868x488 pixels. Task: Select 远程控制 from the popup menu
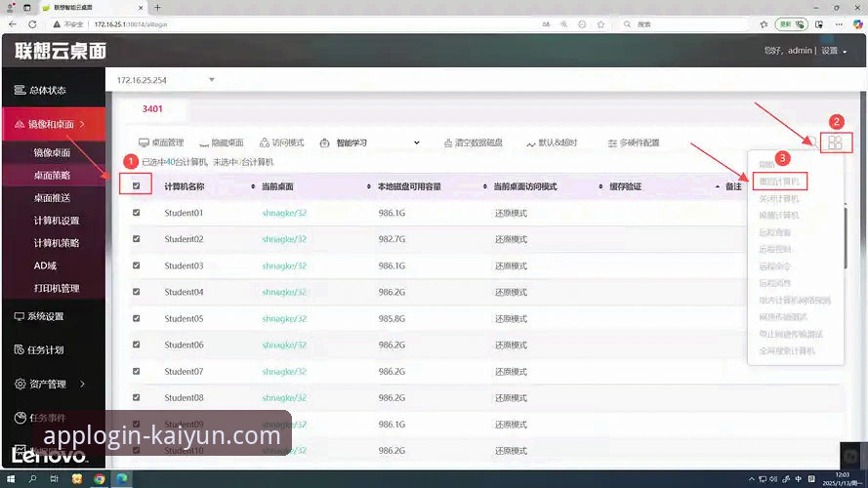click(x=774, y=250)
